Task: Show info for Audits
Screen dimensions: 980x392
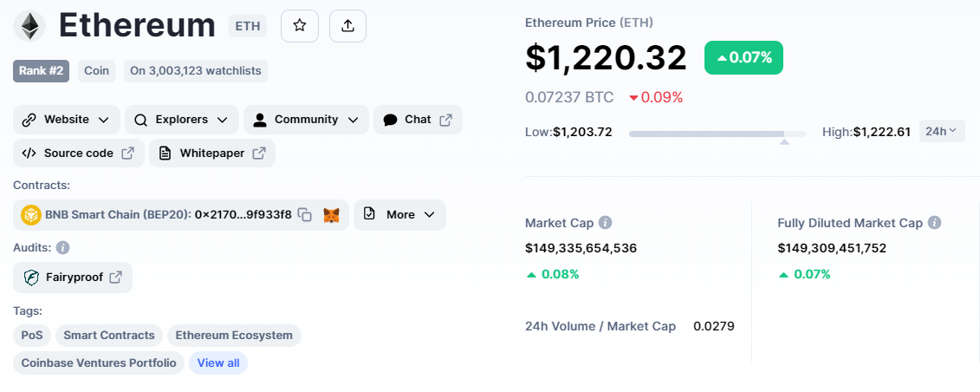Action: 62,247
